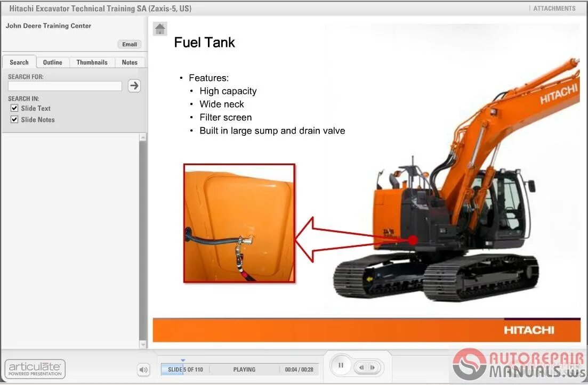Click the 'Fuel Tank' slide title

coord(204,42)
